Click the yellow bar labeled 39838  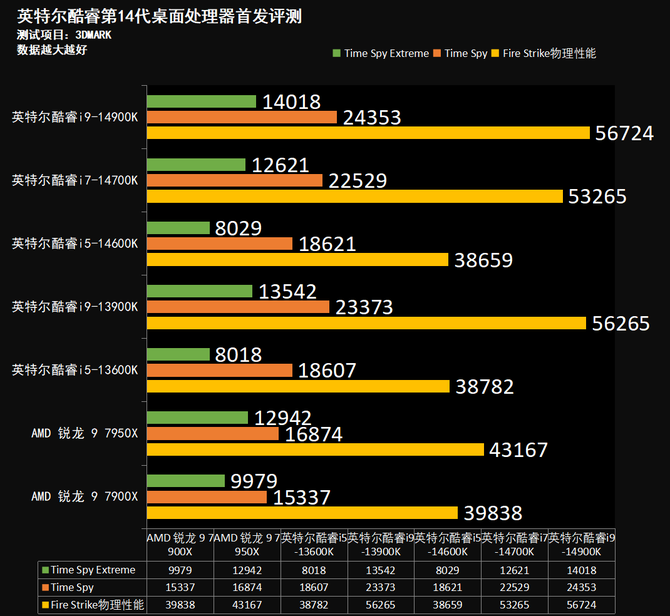(302, 513)
